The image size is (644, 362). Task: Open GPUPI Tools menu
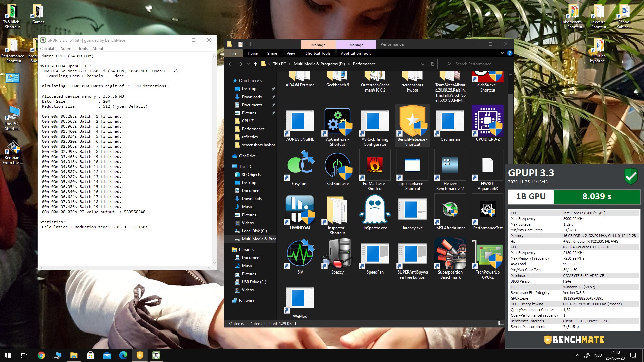(83, 49)
